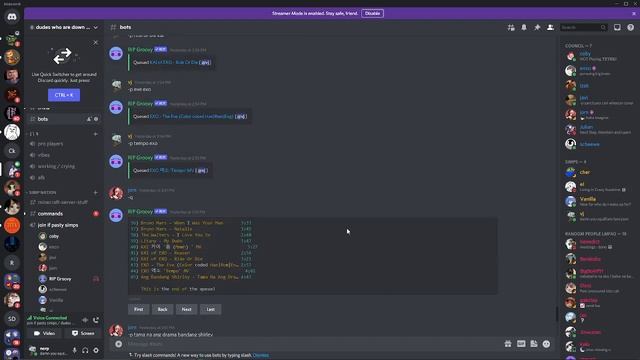
Task: Click First page button in queue
Action: coord(138,309)
